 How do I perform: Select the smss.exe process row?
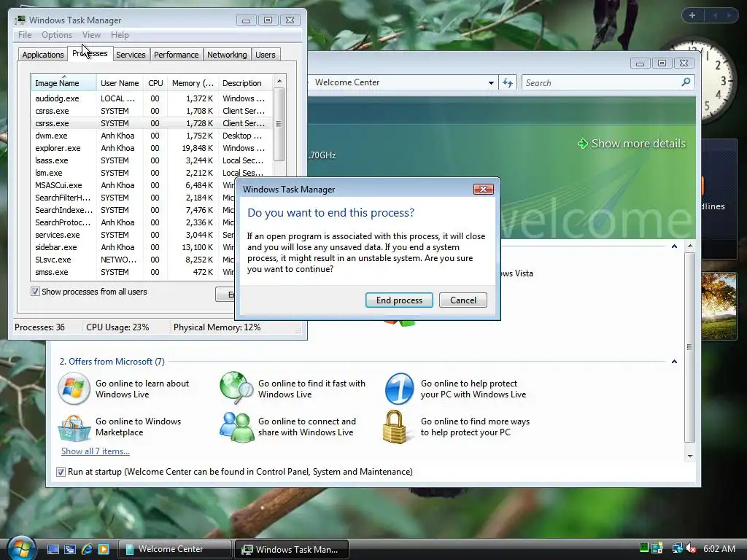[x=133, y=272]
